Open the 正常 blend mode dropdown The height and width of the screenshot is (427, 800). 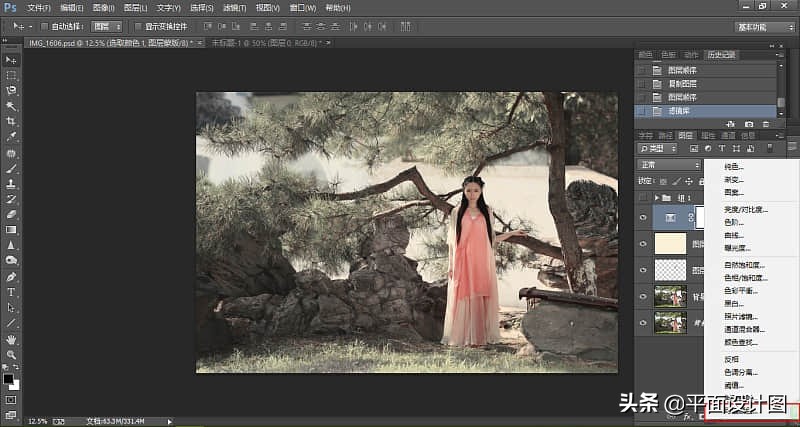668,164
